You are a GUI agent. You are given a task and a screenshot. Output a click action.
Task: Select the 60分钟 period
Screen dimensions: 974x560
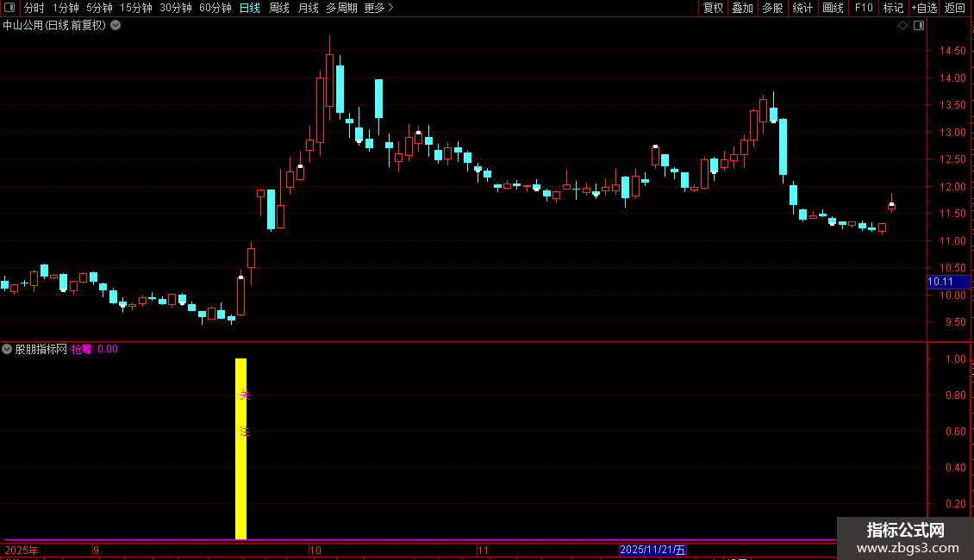pos(215,8)
